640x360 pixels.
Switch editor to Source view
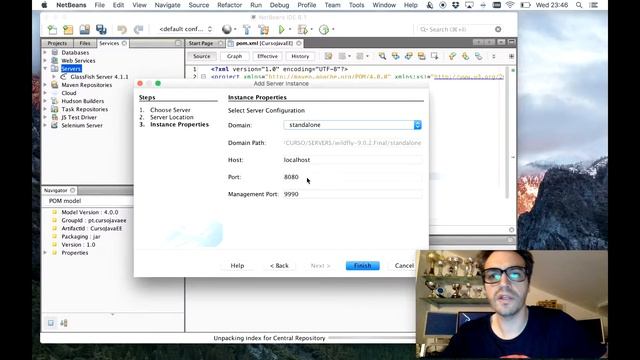[202, 56]
